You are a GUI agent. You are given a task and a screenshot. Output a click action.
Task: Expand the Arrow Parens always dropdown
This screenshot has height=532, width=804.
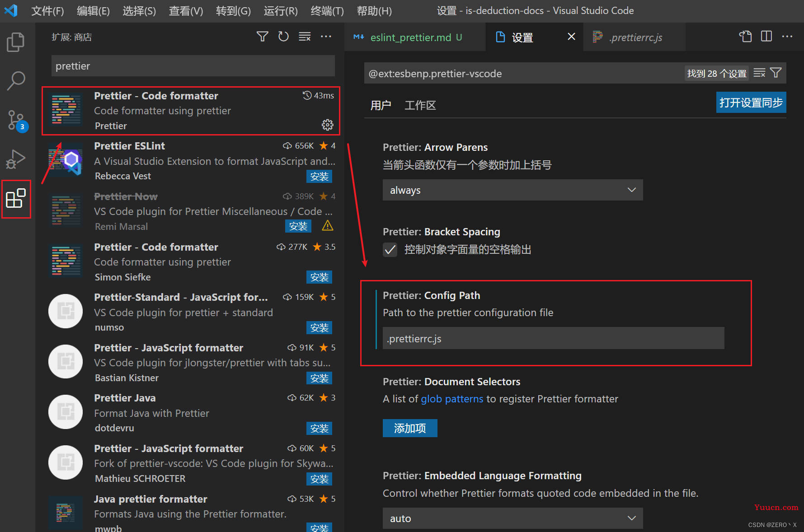(512, 190)
